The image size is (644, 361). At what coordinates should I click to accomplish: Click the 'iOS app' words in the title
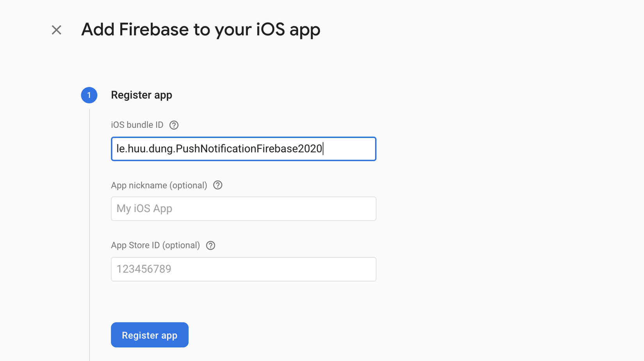click(x=288, y=30)
